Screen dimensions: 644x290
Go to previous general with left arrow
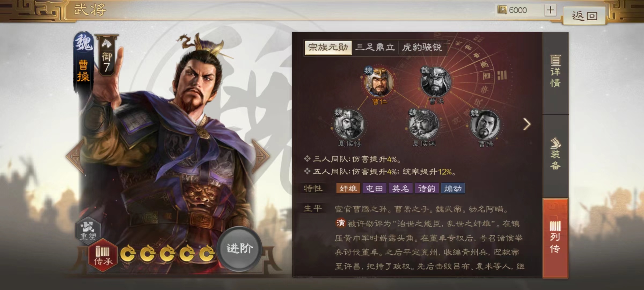tap(75, 155)
